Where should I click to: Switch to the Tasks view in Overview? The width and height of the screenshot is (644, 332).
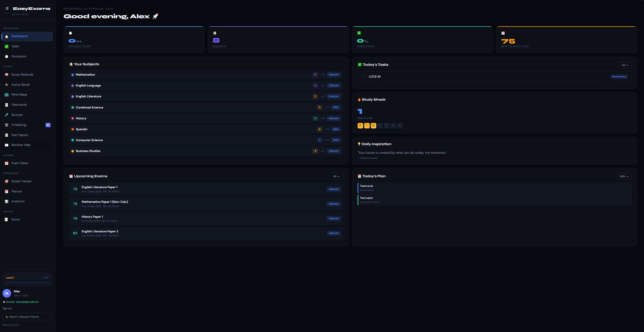click(x=15, y=46)
